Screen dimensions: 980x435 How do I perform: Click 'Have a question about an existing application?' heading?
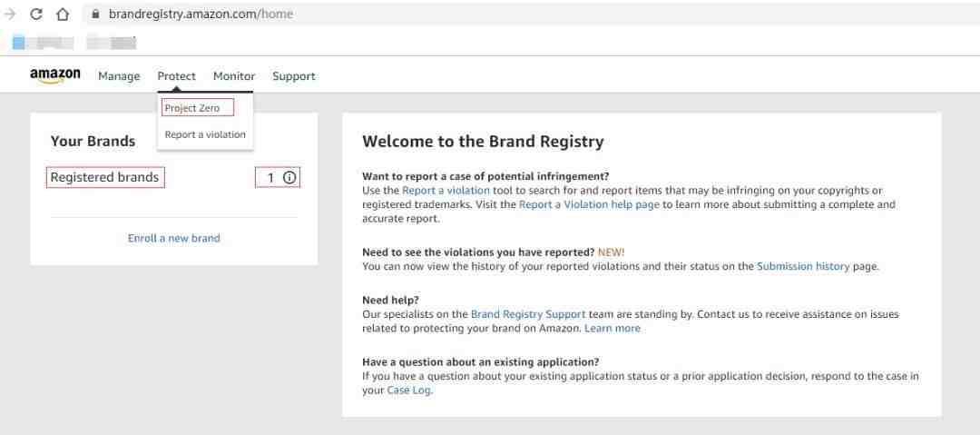click(481, 362)
